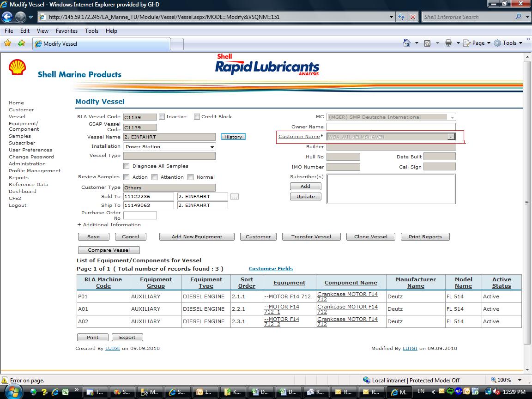Check the Attention review samples box

[x=154, y=177]
